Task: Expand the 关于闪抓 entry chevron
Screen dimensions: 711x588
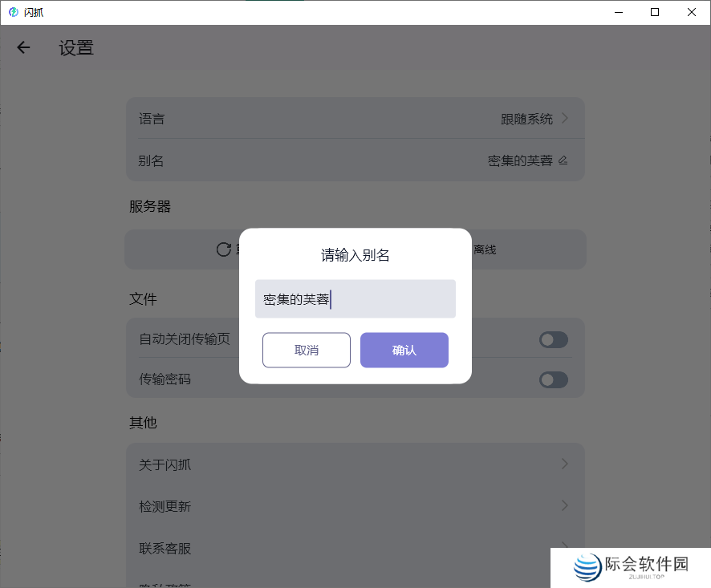Action: tap(564, 464)
